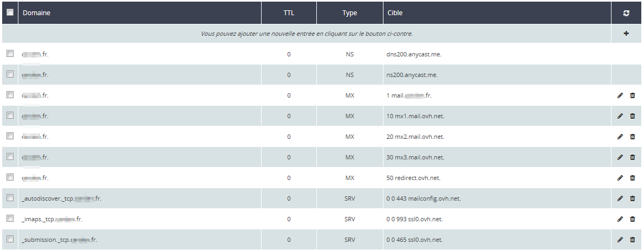Toggle the select-all checkbox in the header

pyautogui.click(x=10, y=12)
